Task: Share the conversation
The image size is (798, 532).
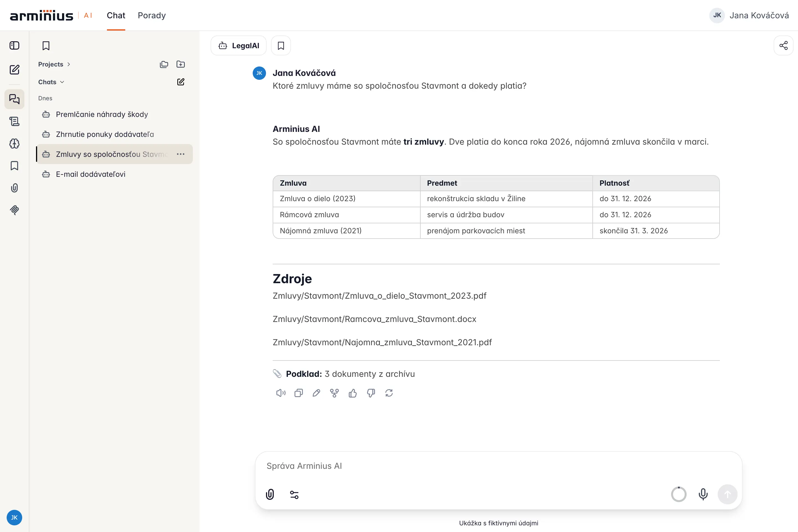Action: (x=783, y=45)
